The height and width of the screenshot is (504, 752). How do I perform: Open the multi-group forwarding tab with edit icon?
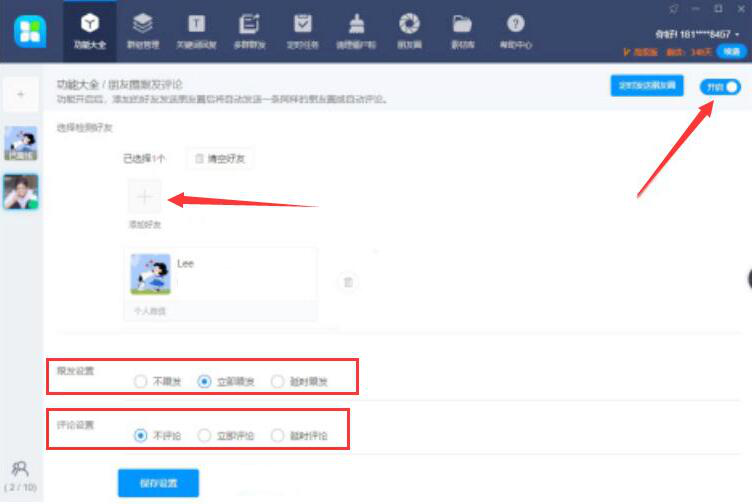[x=249, y=32]
